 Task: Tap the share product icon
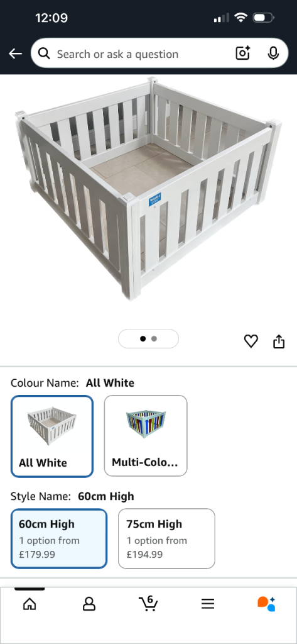pyautogui.click(x=279, y=341)
